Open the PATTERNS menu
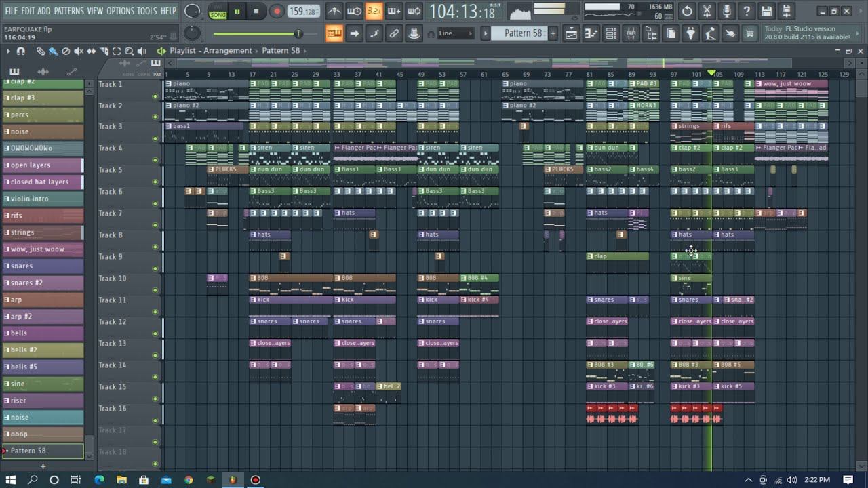 click(68, 11)
